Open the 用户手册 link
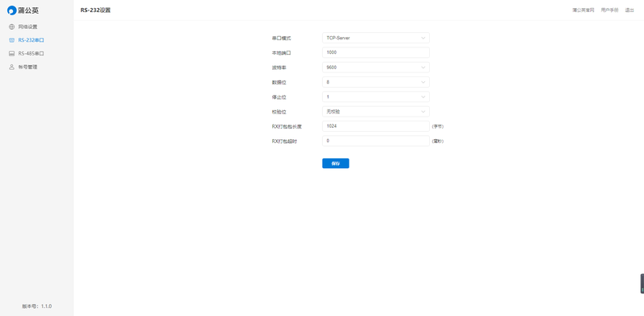 (x=609, y=10)
